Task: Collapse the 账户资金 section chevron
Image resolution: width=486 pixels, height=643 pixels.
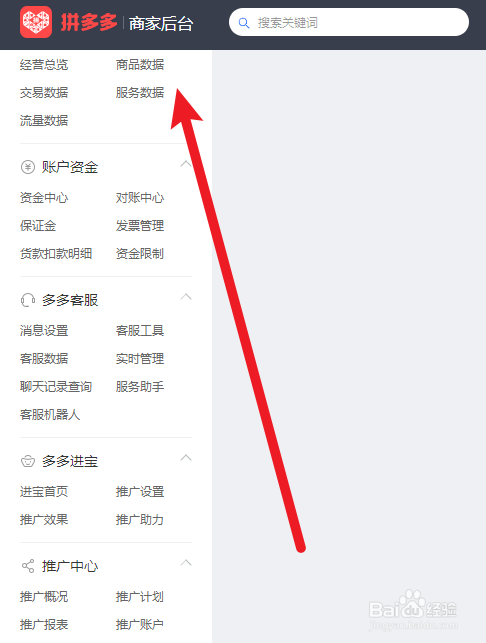Action: coord(186,164)
